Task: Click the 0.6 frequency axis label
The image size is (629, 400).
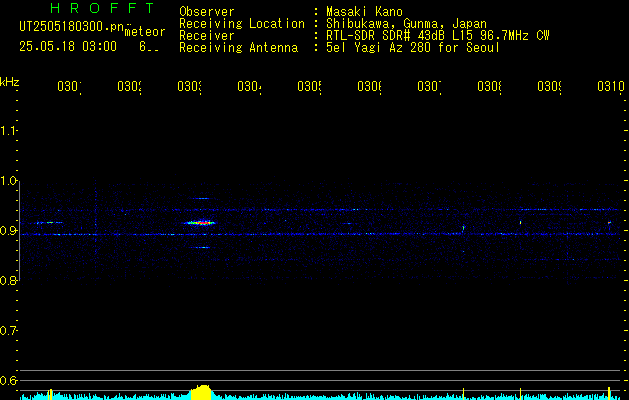Action: click(9, 380)
